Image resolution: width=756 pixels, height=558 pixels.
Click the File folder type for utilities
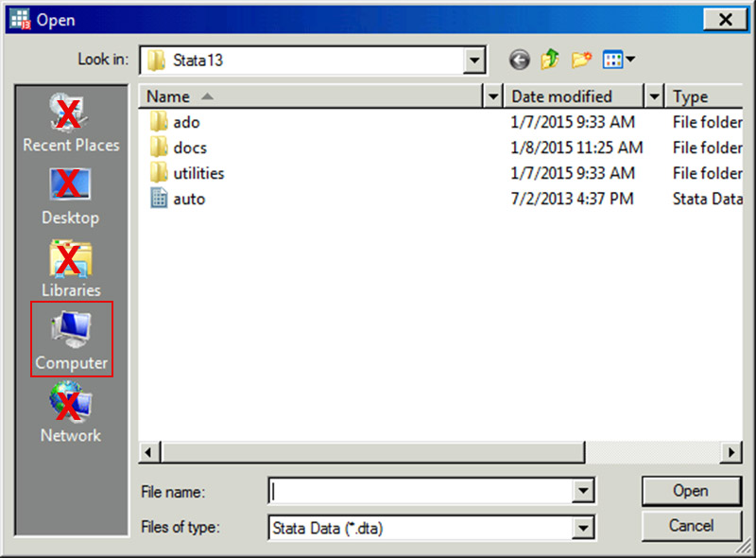707,173
